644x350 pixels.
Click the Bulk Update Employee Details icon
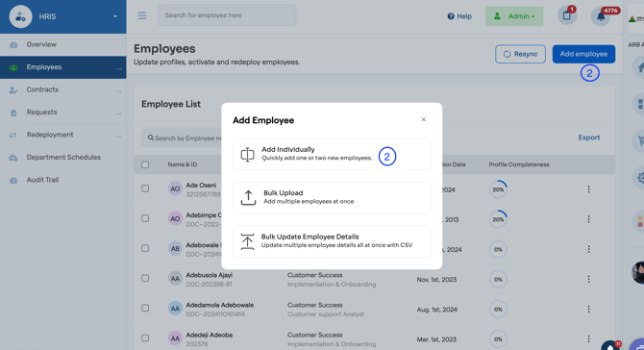(247, 241)
